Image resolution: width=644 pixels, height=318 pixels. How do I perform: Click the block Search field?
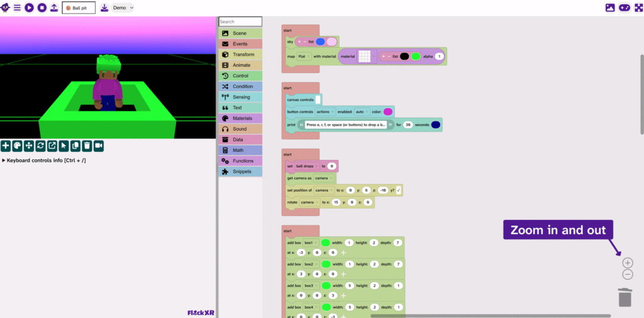coord(240,21)
